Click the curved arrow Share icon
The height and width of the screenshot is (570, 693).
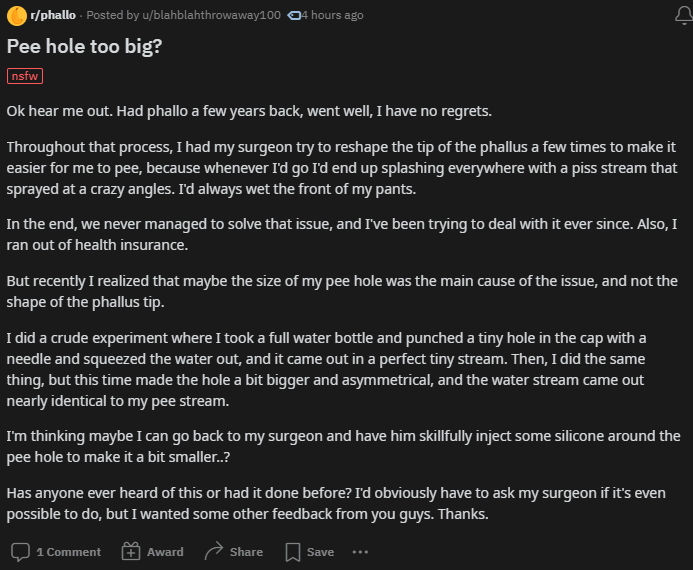214,551
